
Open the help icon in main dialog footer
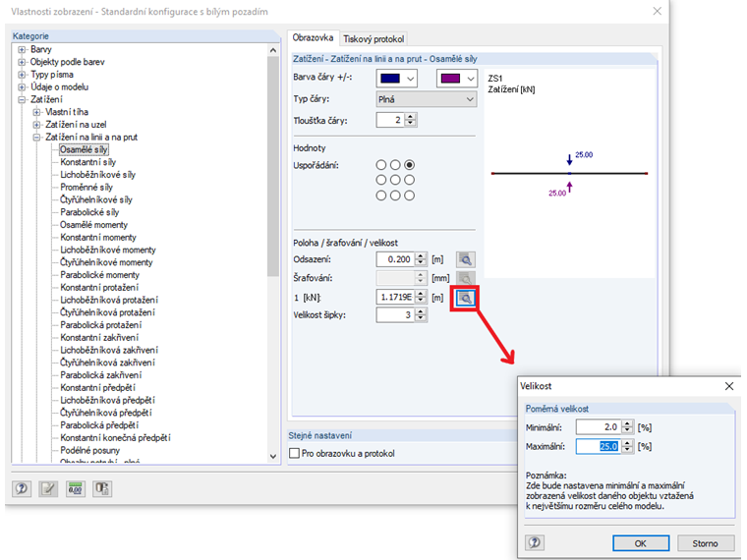pyautogui.click(x=22, y=488)
